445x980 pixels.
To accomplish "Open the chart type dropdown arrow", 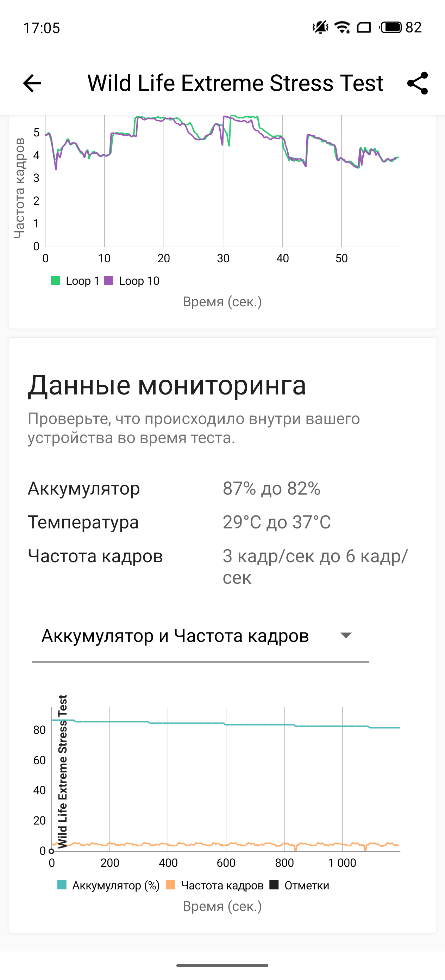I will point(346,635).
